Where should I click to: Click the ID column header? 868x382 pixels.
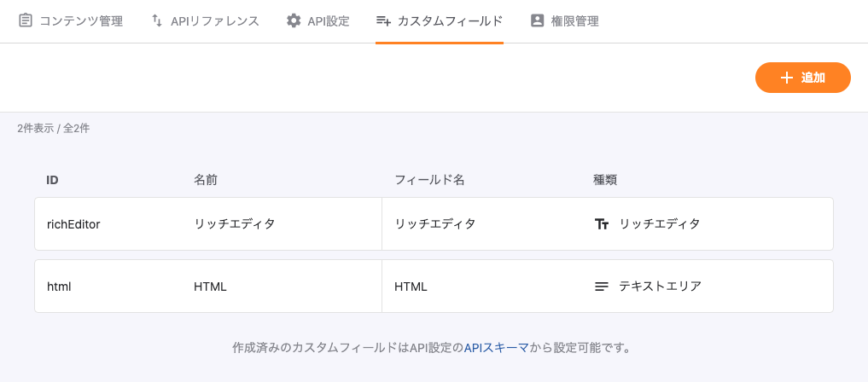[52, 180]
